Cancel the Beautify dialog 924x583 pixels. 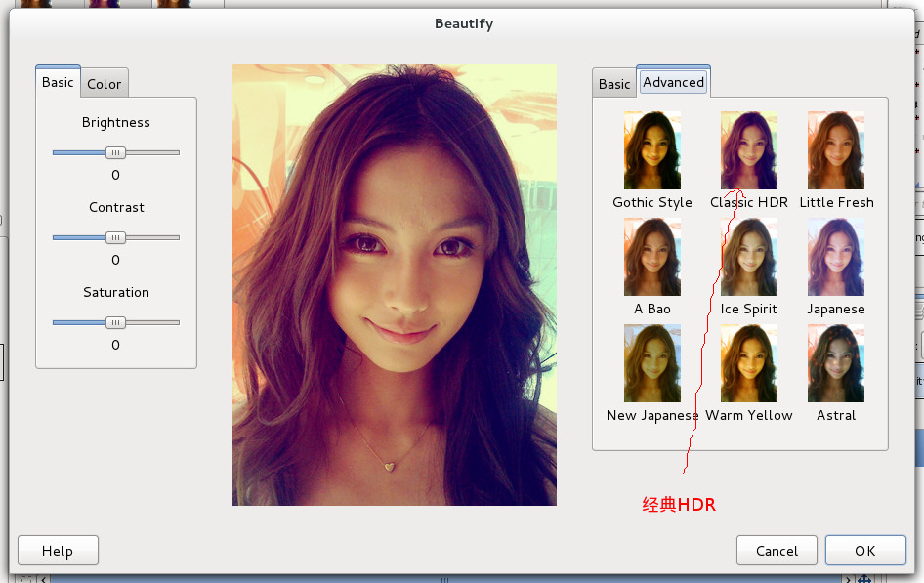777,551
